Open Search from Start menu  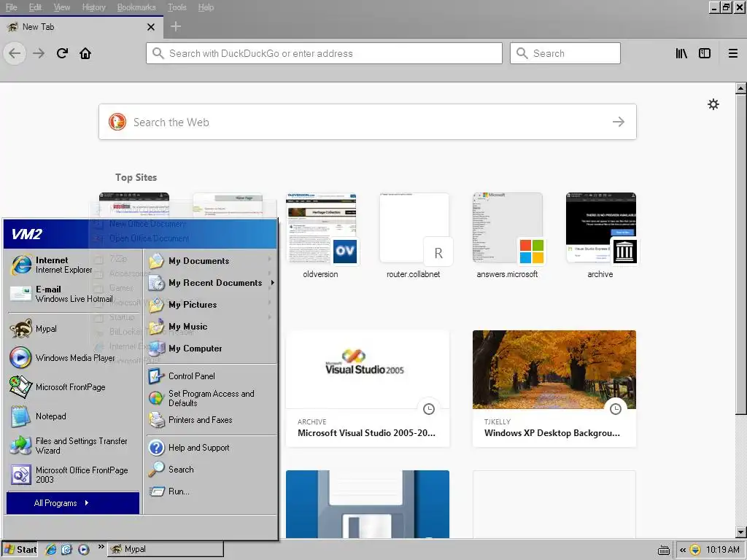(x=211, y=470)
